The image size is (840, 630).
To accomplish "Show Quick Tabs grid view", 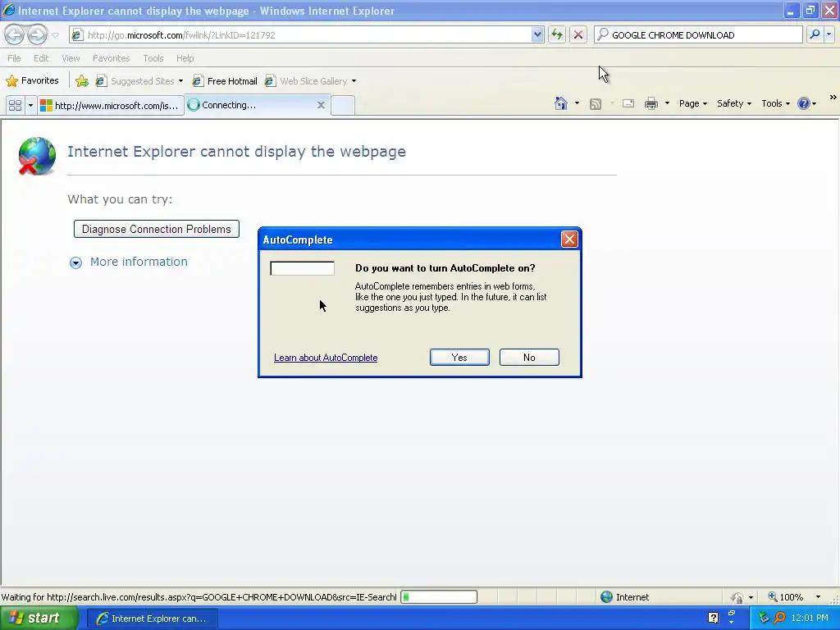I will (x=15, y=105).
